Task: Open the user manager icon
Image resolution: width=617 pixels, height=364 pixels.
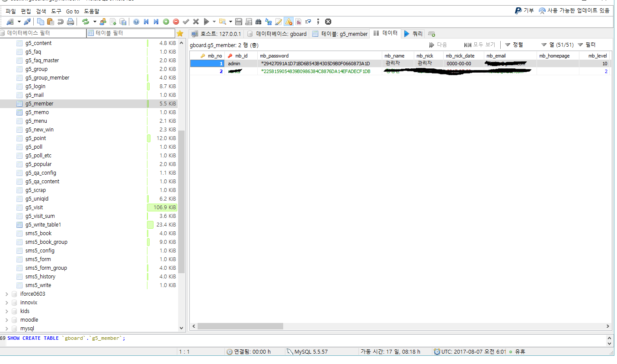Action: [103, 22]
